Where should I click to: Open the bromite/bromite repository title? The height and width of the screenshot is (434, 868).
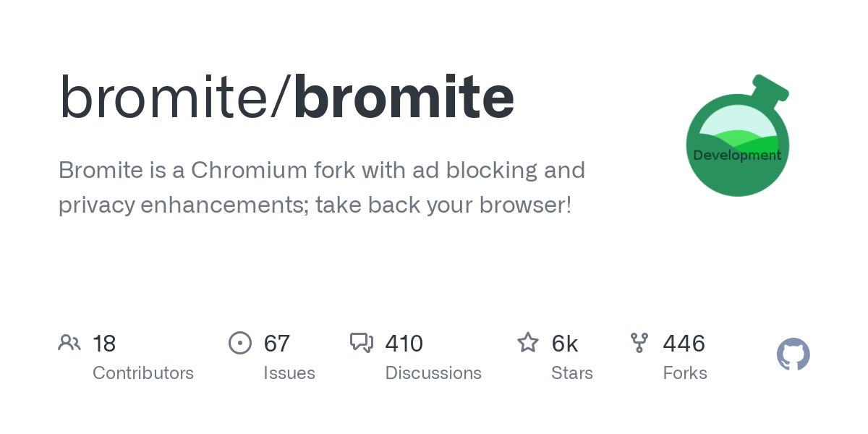pos(286,97)
